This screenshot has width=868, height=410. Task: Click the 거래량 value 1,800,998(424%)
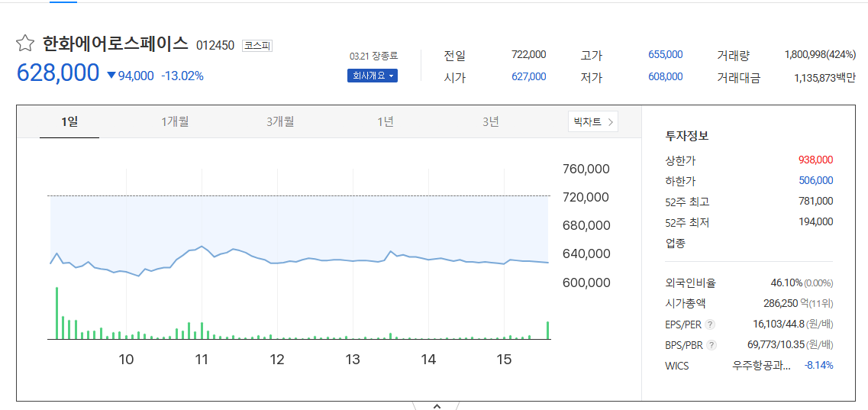[x=821, y=55]
